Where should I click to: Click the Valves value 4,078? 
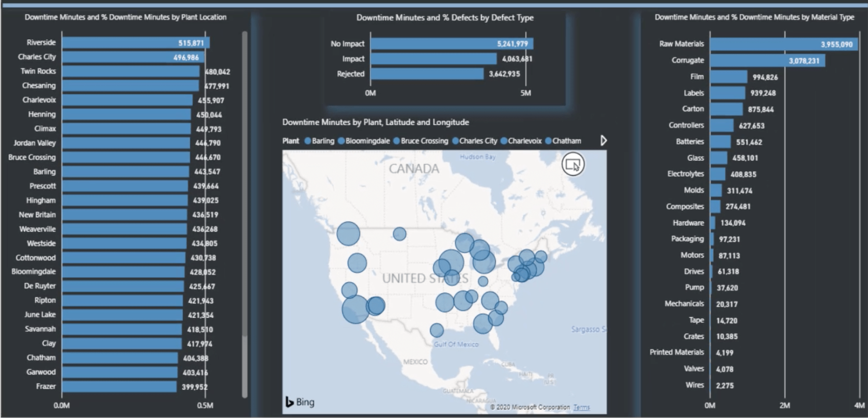click(x=724, y=369)
